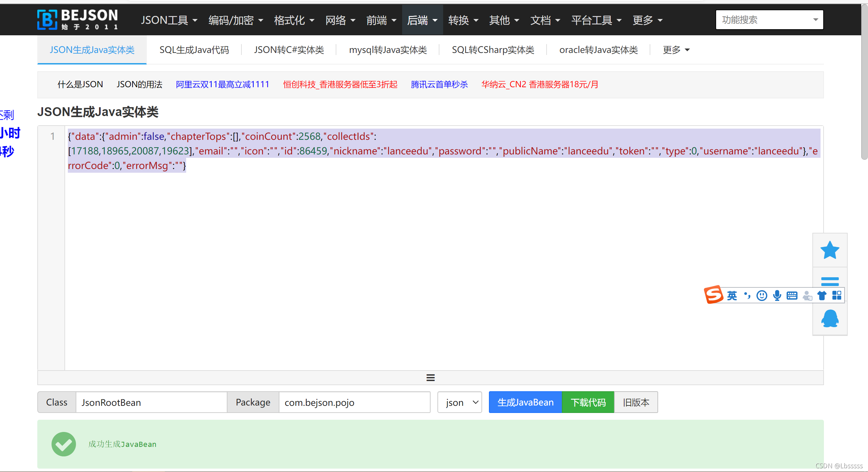This screenshot has height=472, width=868.
Task: Click the editor resize handle icon
Action: (431, 378)
